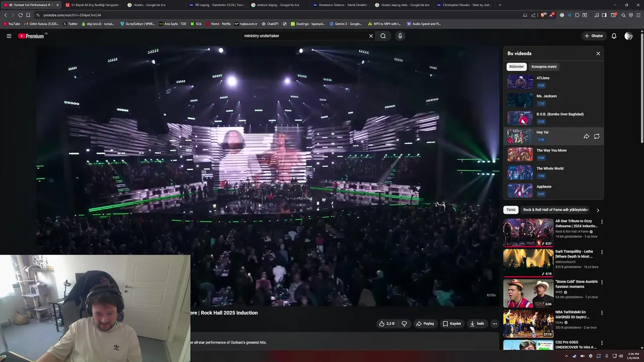Open the MP3 to MP4 bookmark
Image resolution: width=644 pixels, height=362 pixels.
pyautogui.click(x=385, y=24)
